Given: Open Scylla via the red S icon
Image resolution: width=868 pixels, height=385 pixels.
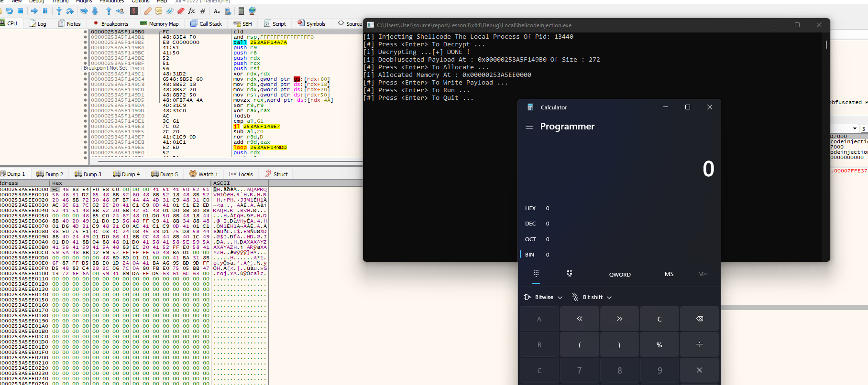Looking at the screenshot, I should (134, 11).
